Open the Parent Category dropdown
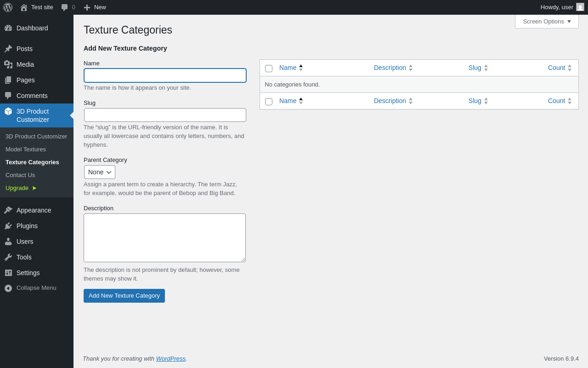This screenshot has height=368, width=588. 100,172
